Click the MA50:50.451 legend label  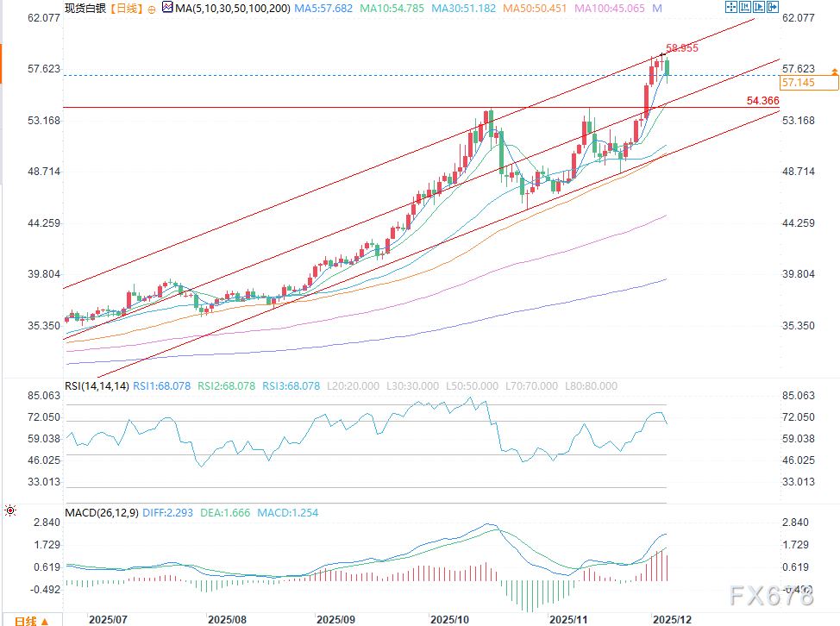pos(535,9)
